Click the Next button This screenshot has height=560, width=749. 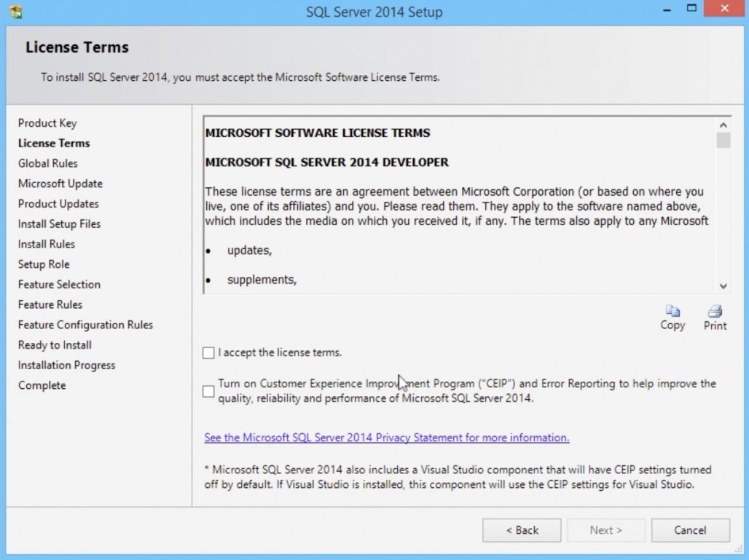pos(606,530)
